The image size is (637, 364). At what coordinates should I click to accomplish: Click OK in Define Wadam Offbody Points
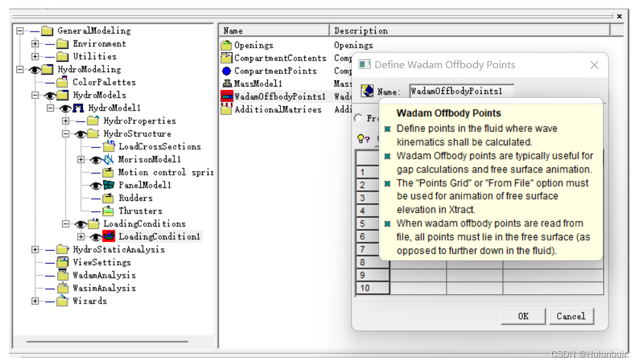pos(523,316)
